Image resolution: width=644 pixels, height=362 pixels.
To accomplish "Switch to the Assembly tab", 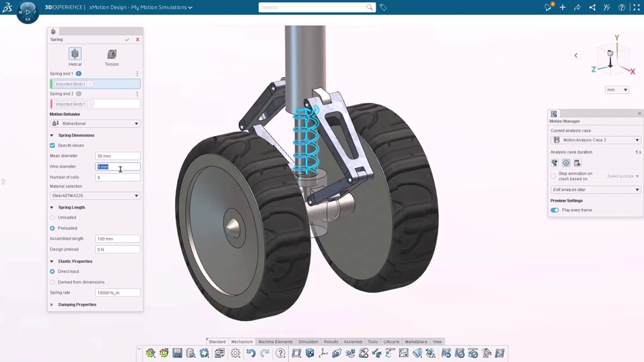I will (x=354, y=341).
